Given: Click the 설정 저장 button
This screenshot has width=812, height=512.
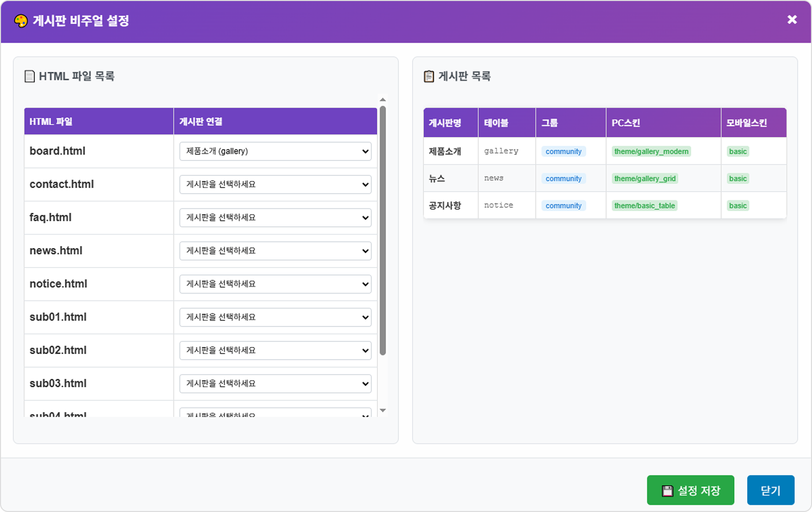Looking at the screenshot, I should [690, 490].
